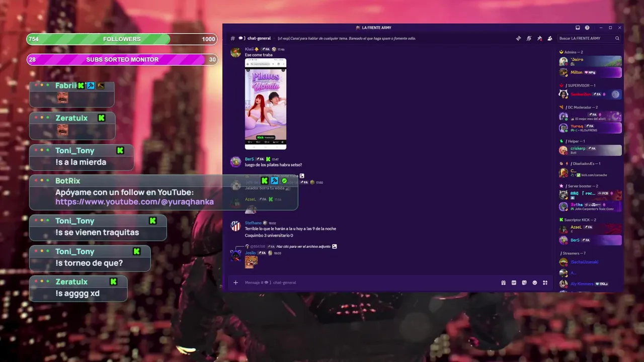Click Toni_Tony's 'Is a la mierda' overlay message

pos(82,162)
